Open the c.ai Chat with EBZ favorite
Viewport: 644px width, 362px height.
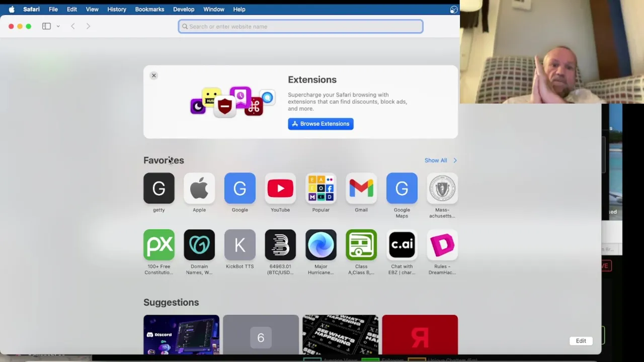coord(401,245)
